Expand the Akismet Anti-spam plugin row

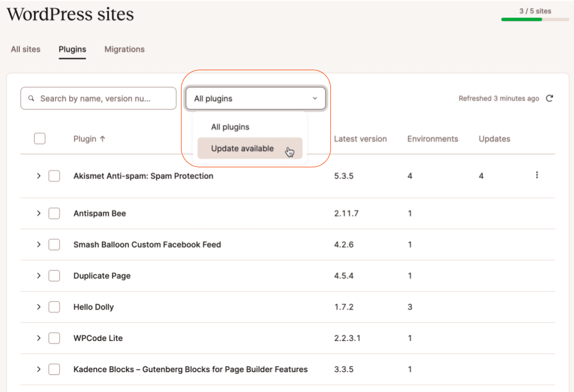point(38,176)
